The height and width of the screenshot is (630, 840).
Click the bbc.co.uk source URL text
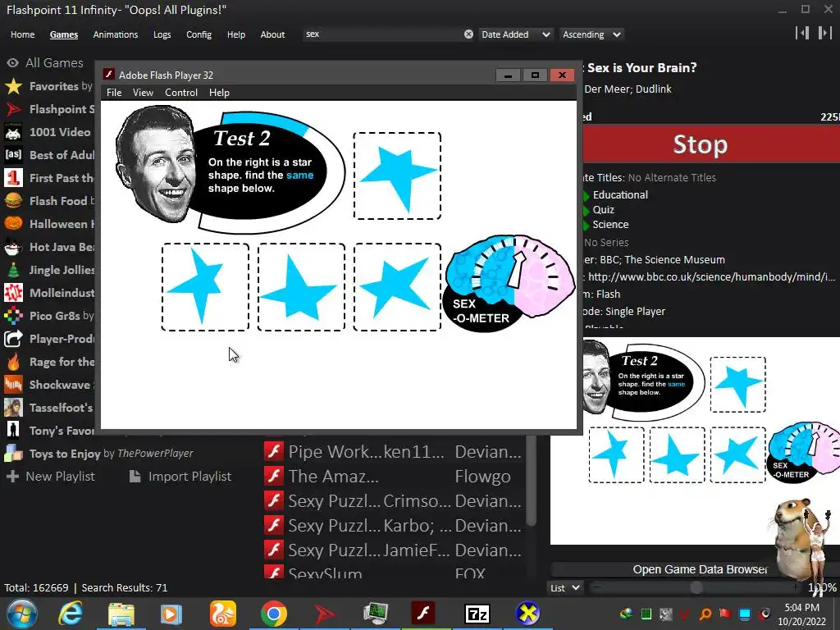[x=711, y=277]
